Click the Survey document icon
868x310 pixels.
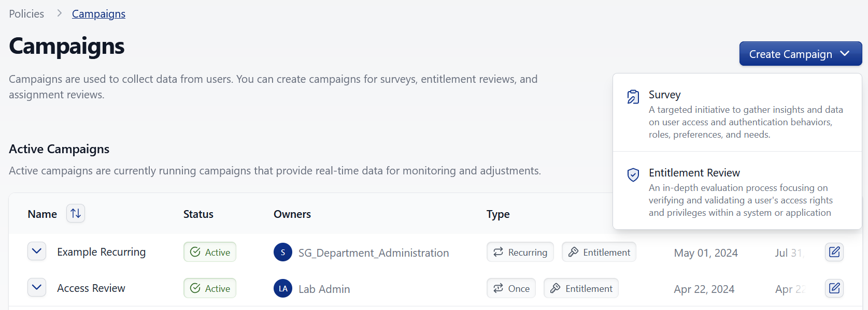(x=633, y=96)
